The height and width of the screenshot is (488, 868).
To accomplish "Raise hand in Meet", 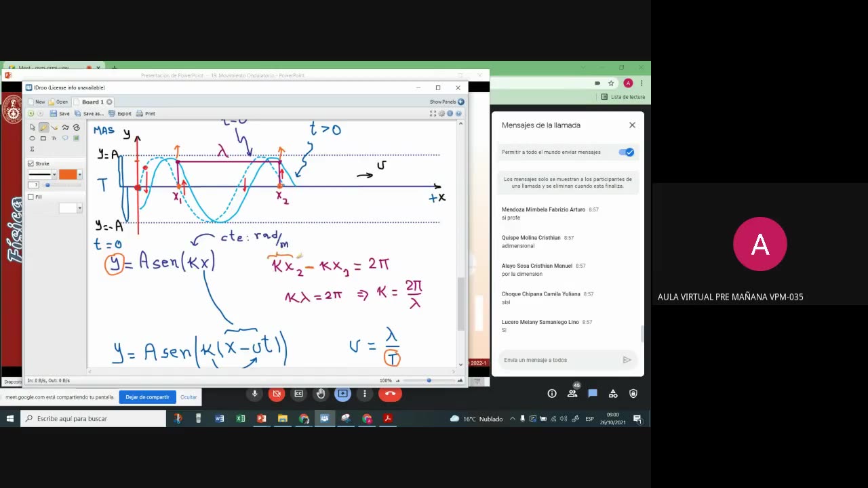I will (x=321, y=394).
